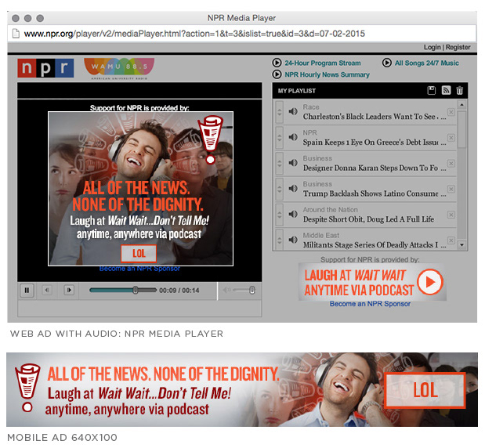The width and height of the screenshot is (485, 448).
Task: Click the Register link
Action: pos(458,47)
